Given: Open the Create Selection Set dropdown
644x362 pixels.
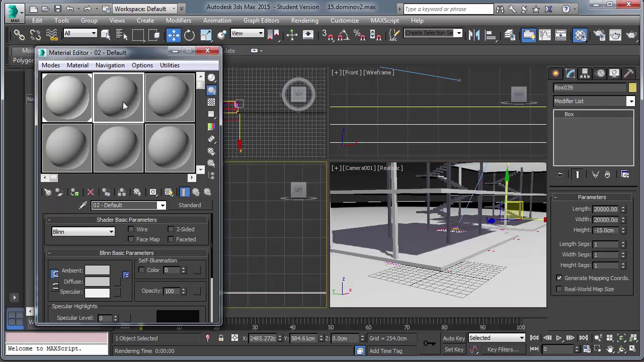Looking at the screenshot, I should point(433,33).
